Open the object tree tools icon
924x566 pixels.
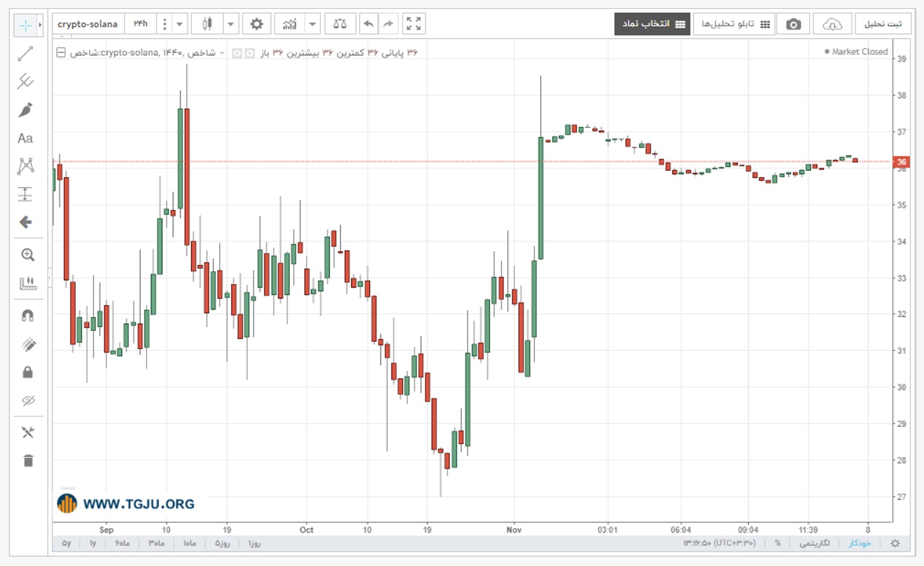28,432
